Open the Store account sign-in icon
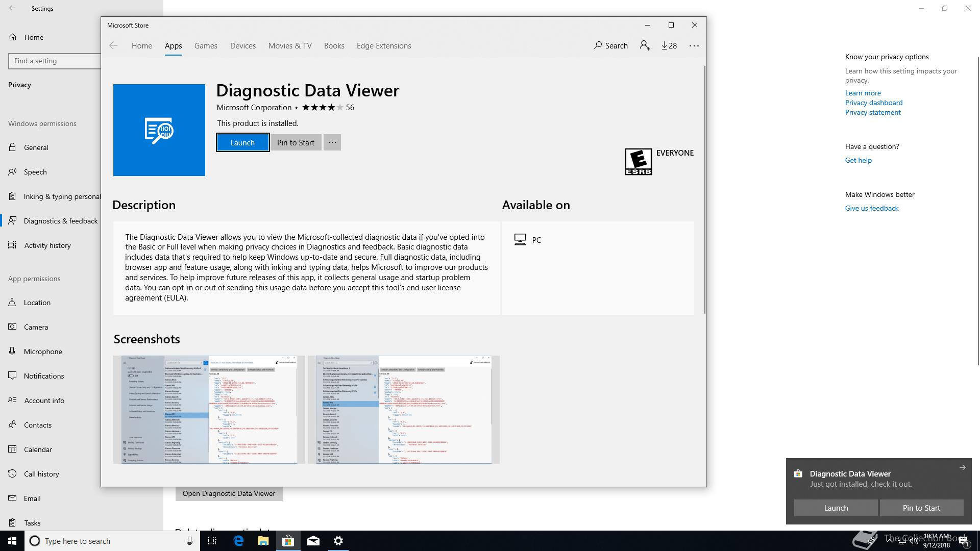This screenshot has width=980, height=551. pos(645,45)
